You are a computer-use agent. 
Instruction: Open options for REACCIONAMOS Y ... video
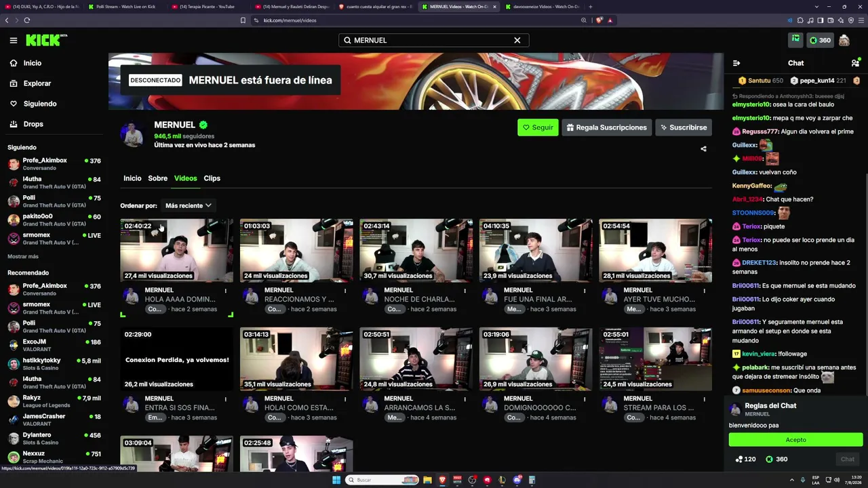coord(345,291)
